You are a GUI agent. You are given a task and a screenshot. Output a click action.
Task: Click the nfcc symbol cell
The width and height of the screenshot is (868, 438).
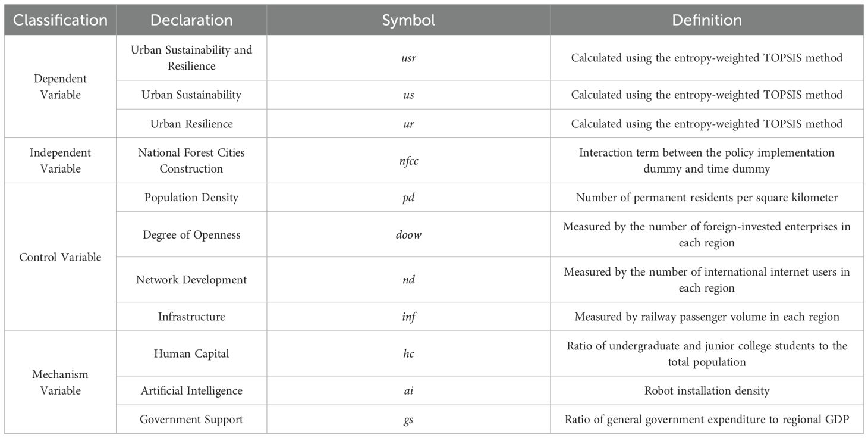408,161
